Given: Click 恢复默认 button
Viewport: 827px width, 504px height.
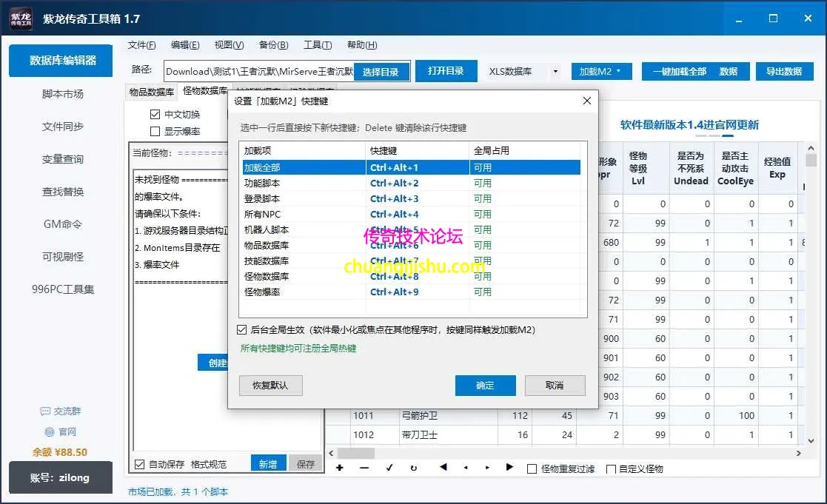Looking at the screenshot, I should point(270,386).
